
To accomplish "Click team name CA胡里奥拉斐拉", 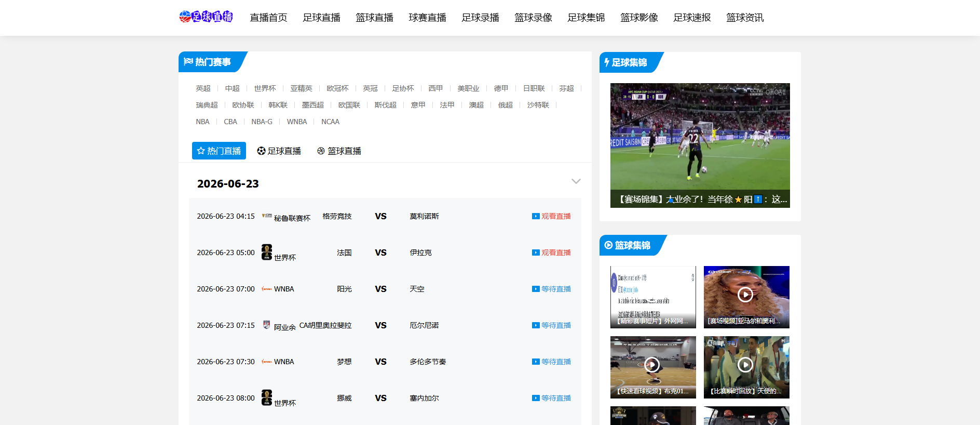I will 325,325.
